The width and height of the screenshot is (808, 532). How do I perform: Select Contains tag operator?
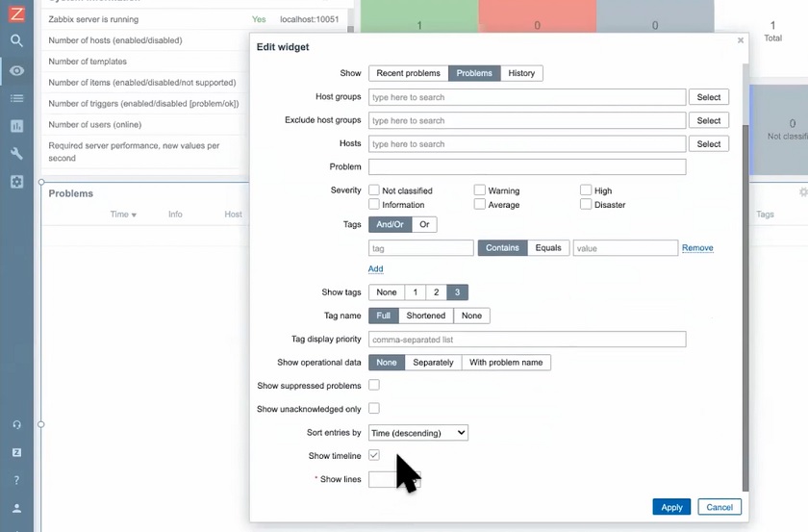[x=502, y=248]
